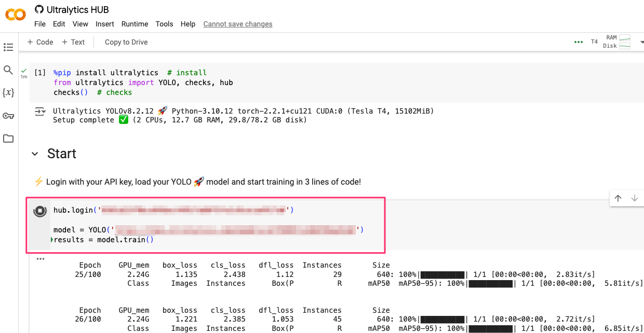Stop the running training cell
The height and width of the screenshot is (333, 644).
tap(40, 211)
